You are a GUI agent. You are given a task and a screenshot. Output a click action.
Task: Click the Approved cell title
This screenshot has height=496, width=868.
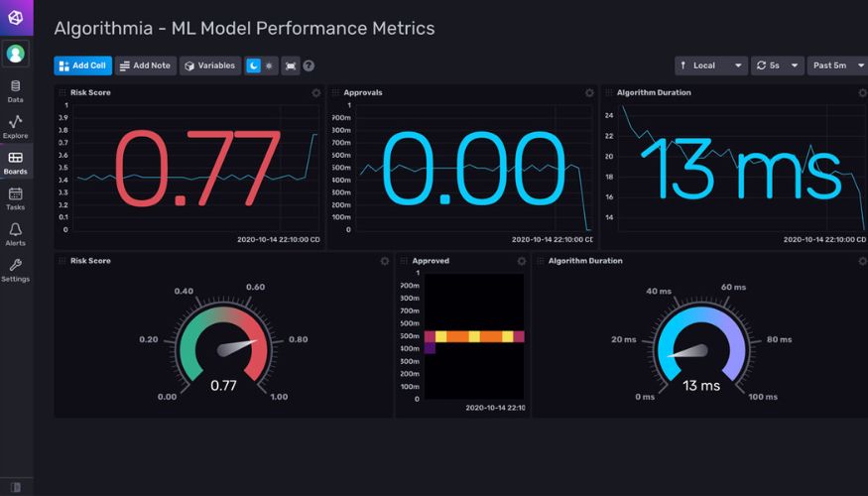(x=431, y=261)
